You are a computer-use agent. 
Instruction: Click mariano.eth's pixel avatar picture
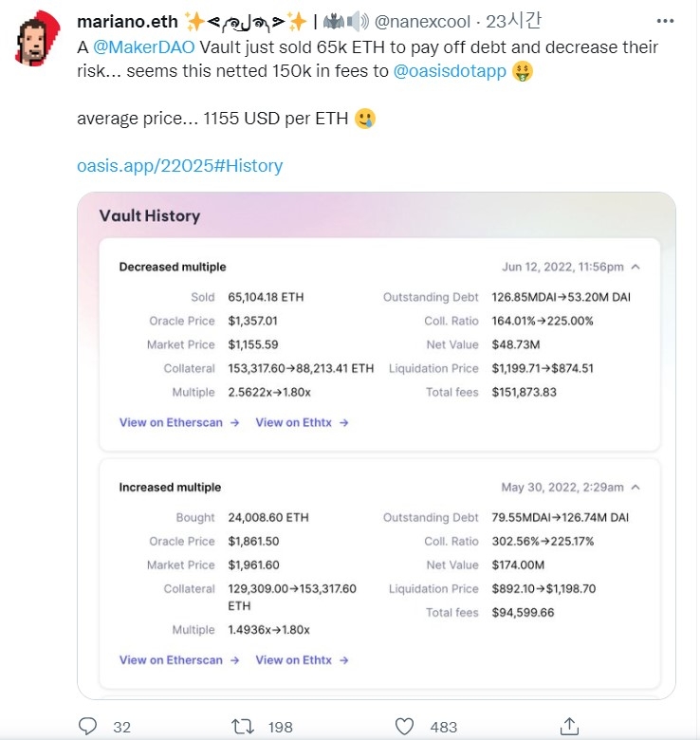point(38,38)
